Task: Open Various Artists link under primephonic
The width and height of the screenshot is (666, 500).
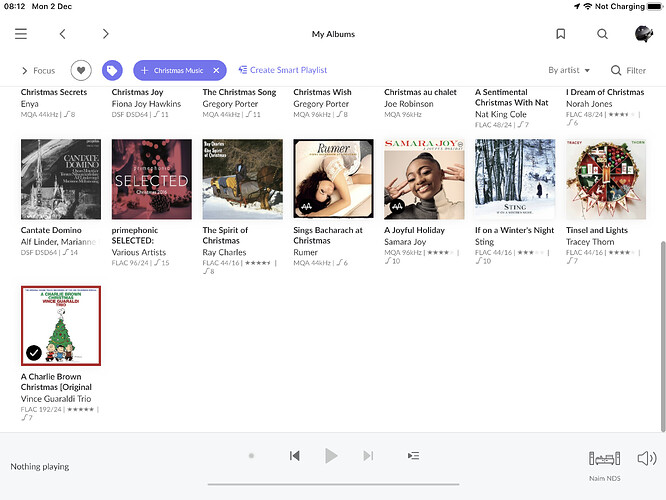Action: pos(139,252)
